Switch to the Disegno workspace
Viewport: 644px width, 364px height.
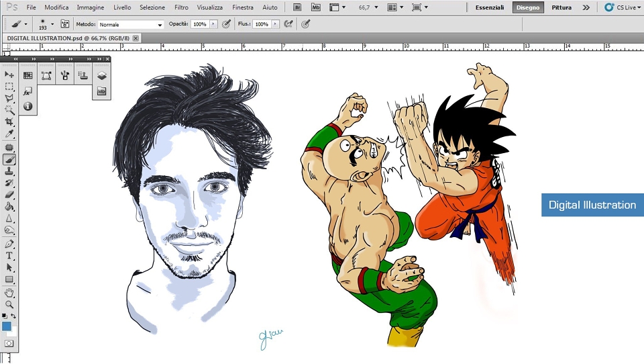point(528,7)
